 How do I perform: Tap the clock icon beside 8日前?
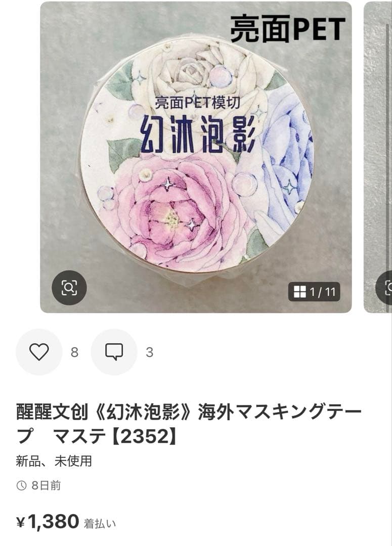click(22, 485)
